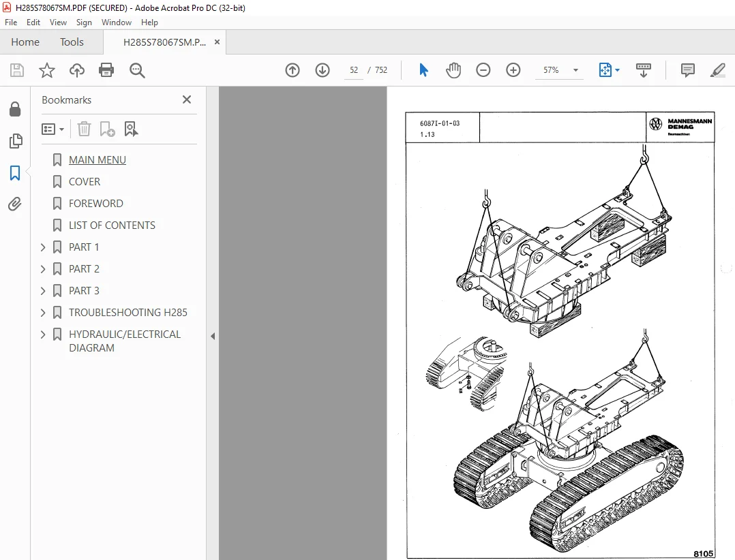Open the COVER bookmark

(x=85, y=181)
